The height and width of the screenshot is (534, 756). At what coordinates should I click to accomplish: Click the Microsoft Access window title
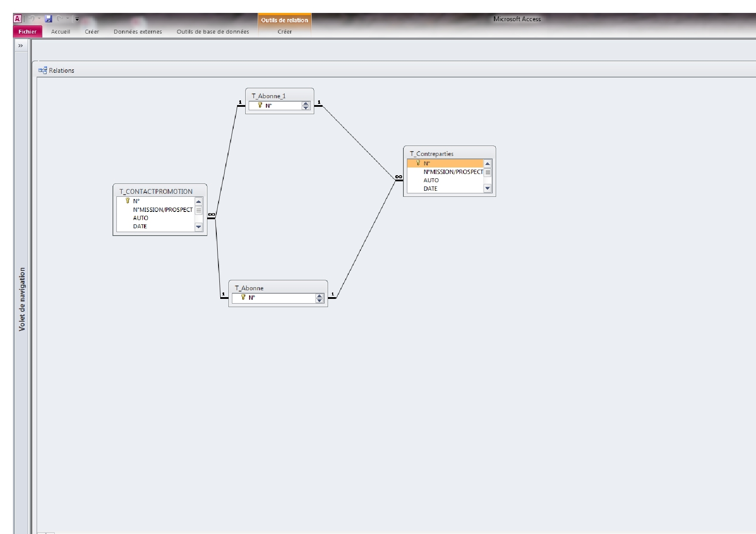point(517,19)
